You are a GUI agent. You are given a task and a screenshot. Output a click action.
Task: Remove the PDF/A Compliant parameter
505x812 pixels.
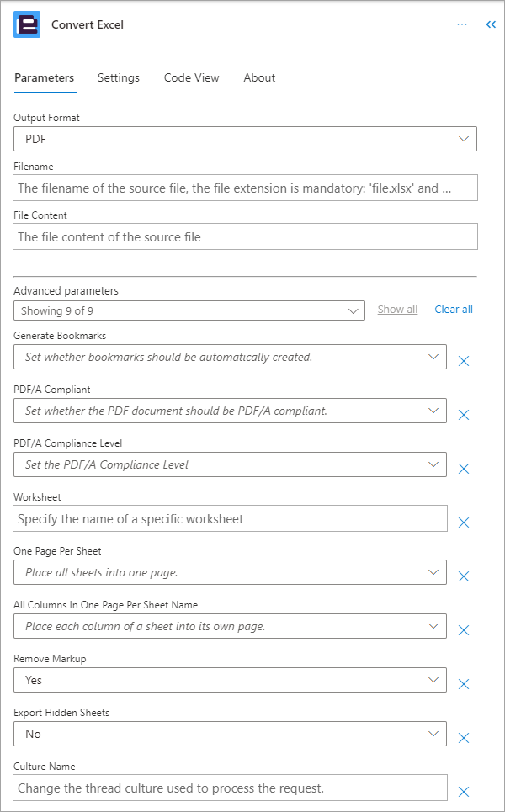pyautogui.click(x=464, y=415)
